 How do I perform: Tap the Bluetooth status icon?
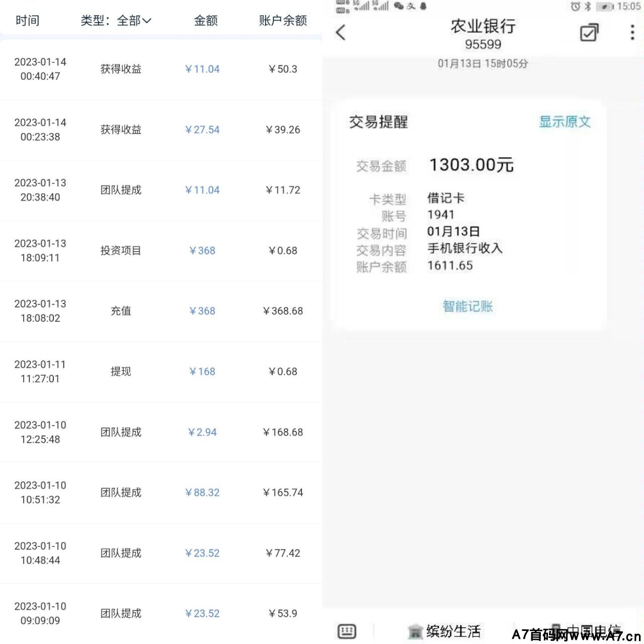[587, 7]
